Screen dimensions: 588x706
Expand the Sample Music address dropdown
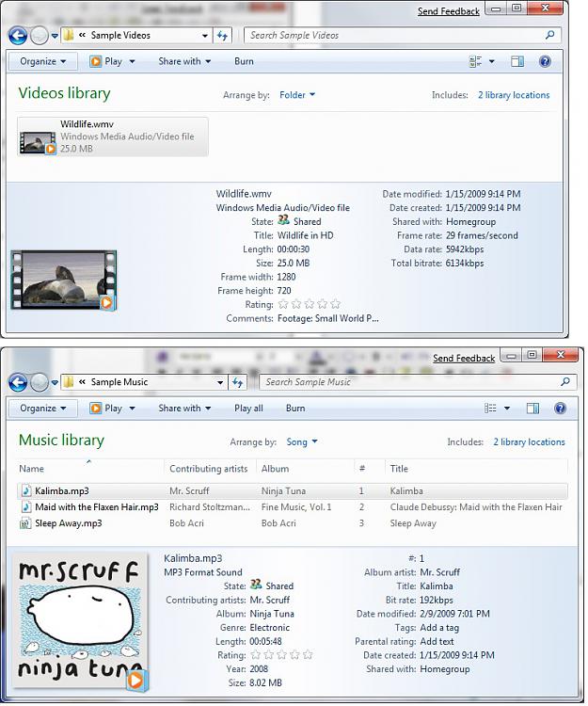(220, 382)
